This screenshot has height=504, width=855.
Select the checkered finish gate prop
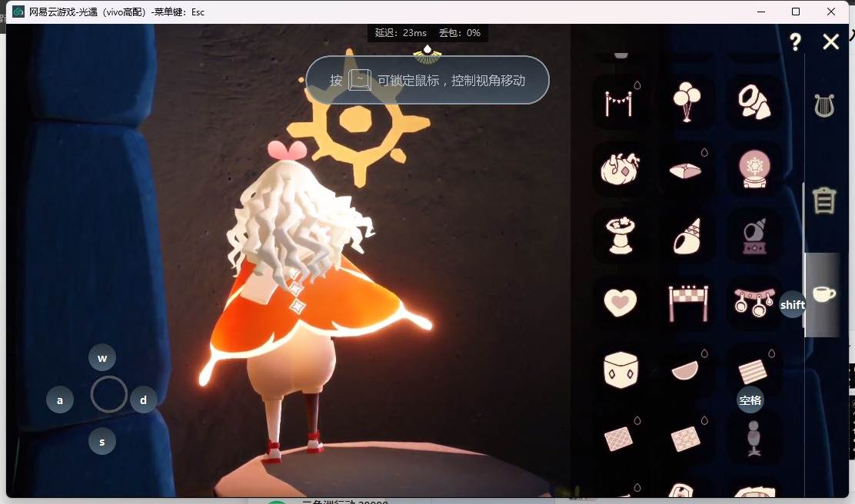(687, 303)
